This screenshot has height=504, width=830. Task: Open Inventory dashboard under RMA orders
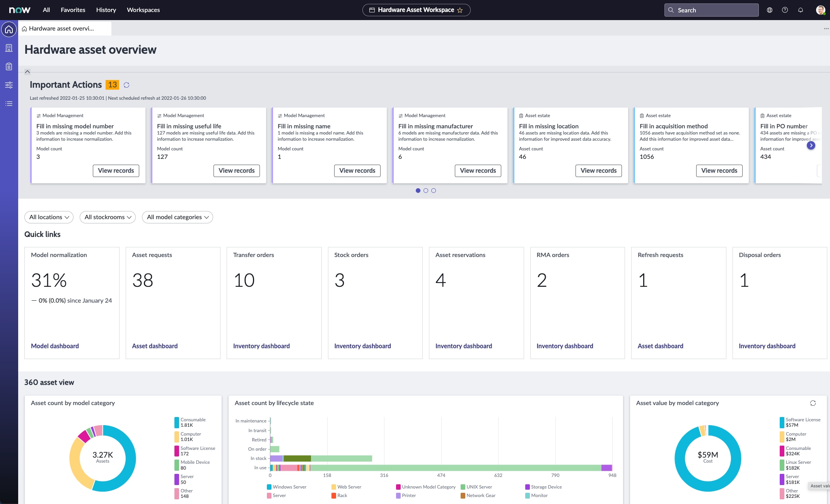point(565,346)
